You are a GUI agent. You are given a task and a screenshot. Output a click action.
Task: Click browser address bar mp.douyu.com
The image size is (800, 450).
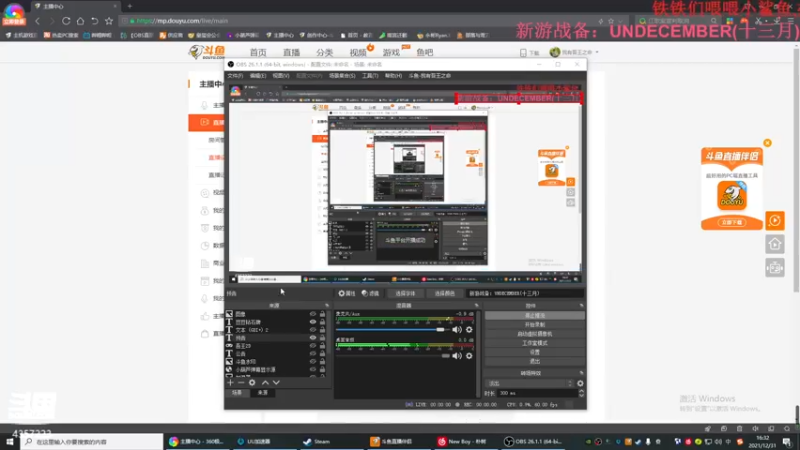coord(357,21)
